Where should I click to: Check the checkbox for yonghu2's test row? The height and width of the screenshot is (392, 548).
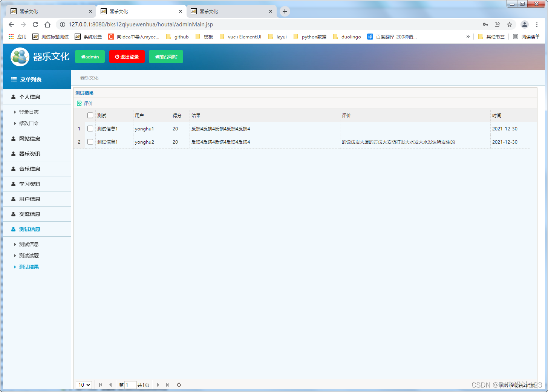pos(90,142)
